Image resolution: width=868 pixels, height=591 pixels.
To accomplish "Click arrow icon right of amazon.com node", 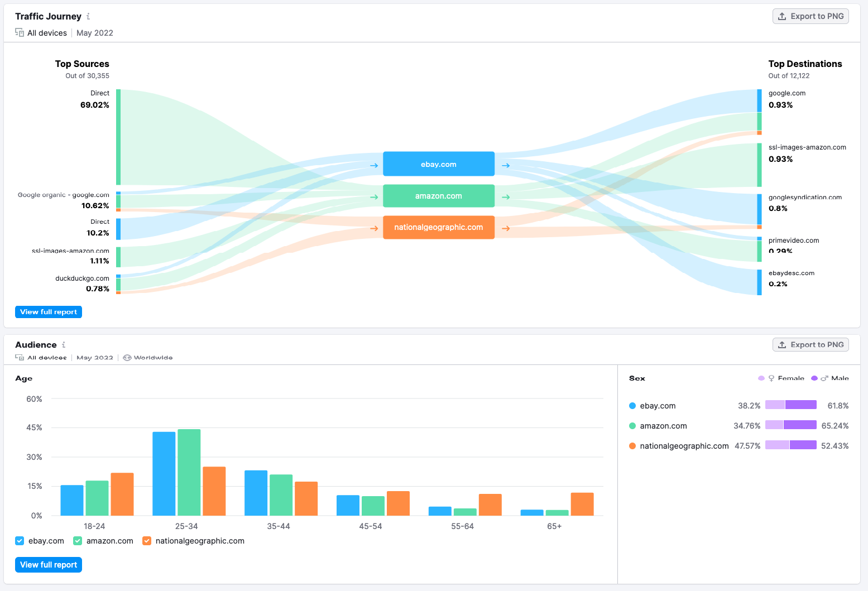I will click(505, 197).
